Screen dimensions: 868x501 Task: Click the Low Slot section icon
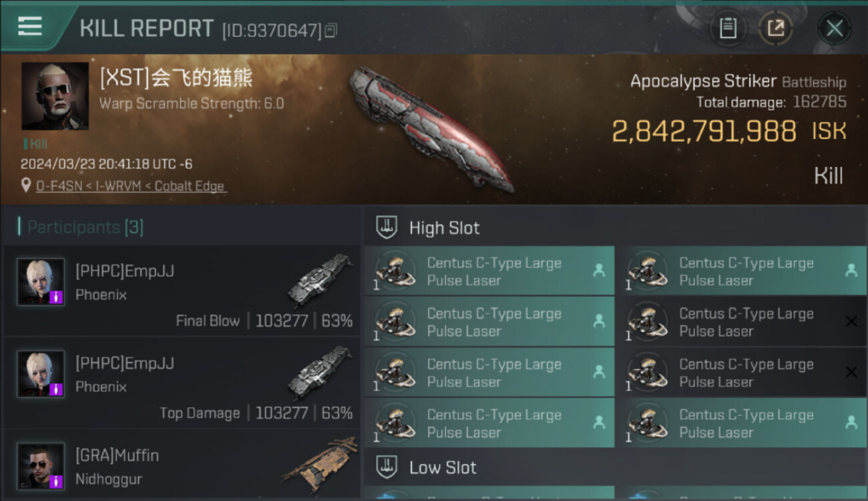point(387,466)
